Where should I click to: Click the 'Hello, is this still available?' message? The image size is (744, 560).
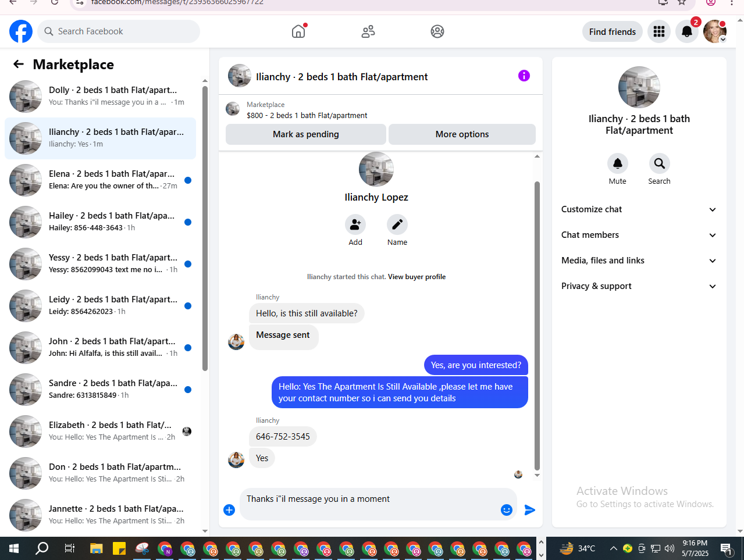click(x=307, y=313)
